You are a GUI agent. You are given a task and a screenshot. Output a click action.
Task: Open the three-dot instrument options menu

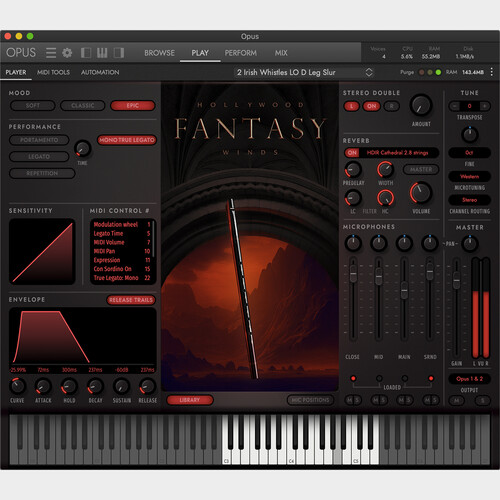tap(491, 72)
